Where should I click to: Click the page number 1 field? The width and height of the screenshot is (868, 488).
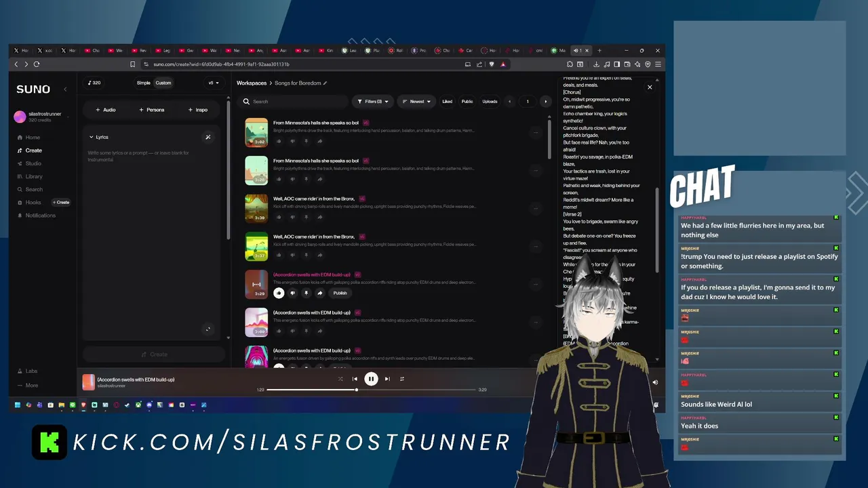coord(528,102)
